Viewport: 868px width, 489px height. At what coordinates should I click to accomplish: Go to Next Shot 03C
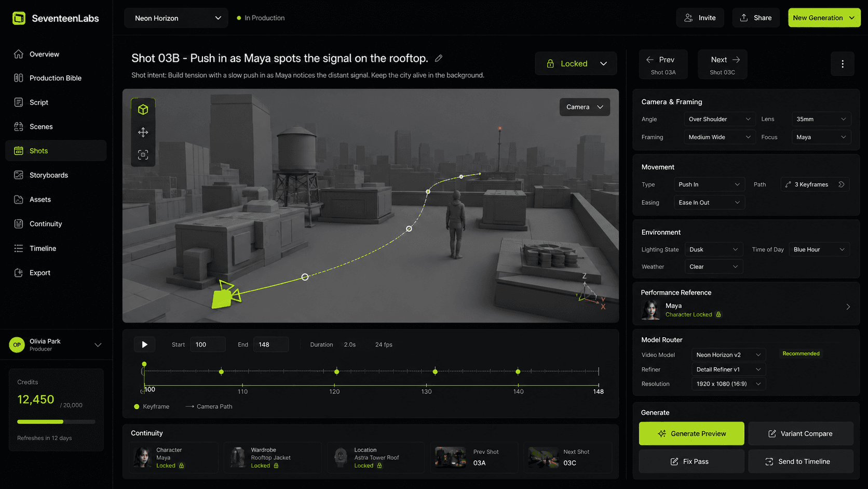tap(723, 64)
